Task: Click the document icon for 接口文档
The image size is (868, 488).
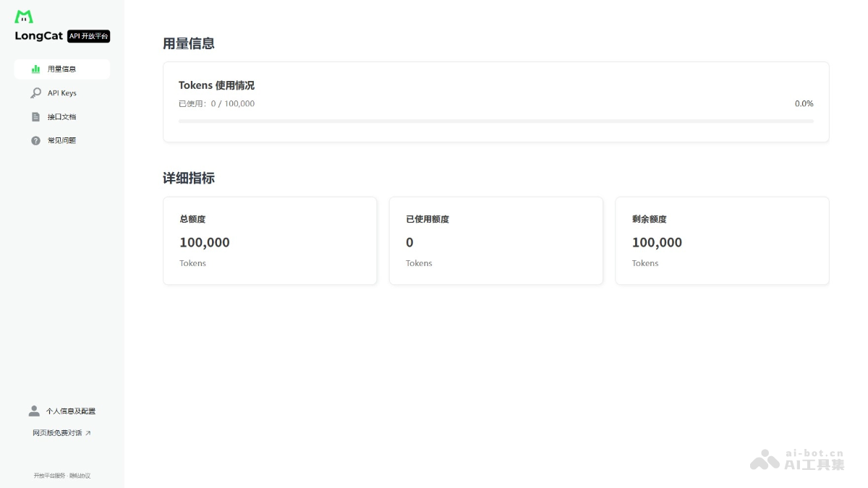Action: tap(35, 117)
